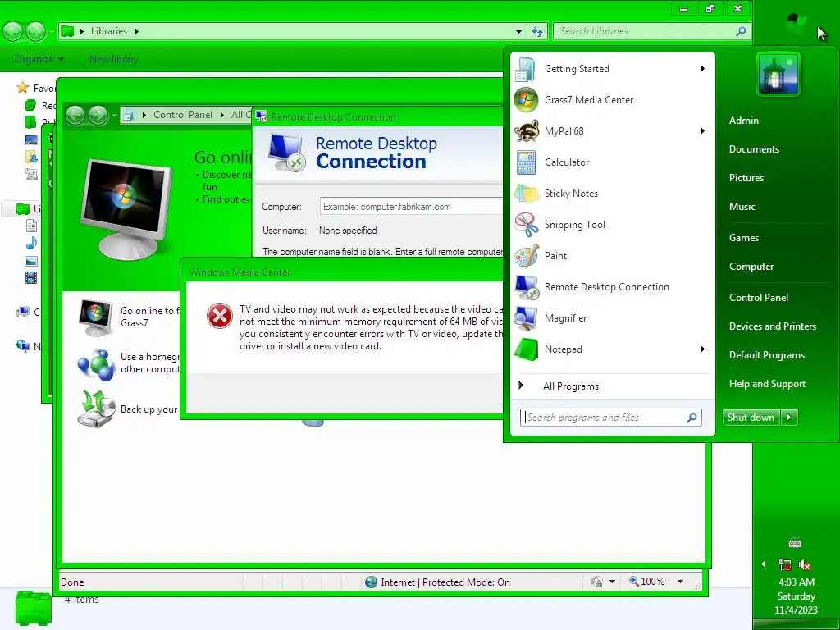Screen dimensions: 840x630
Task: Launch Remote Desktop Connection shortcut
Action: [x=612, y=287]
